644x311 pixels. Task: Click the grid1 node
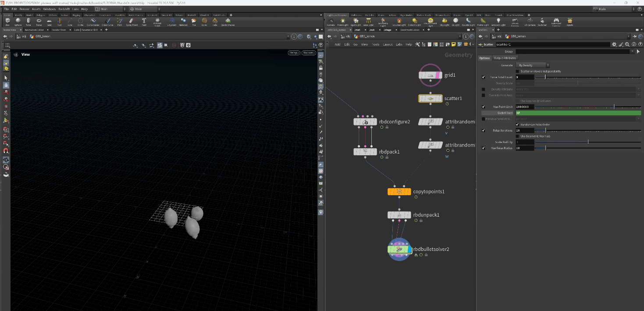[431, 75]
